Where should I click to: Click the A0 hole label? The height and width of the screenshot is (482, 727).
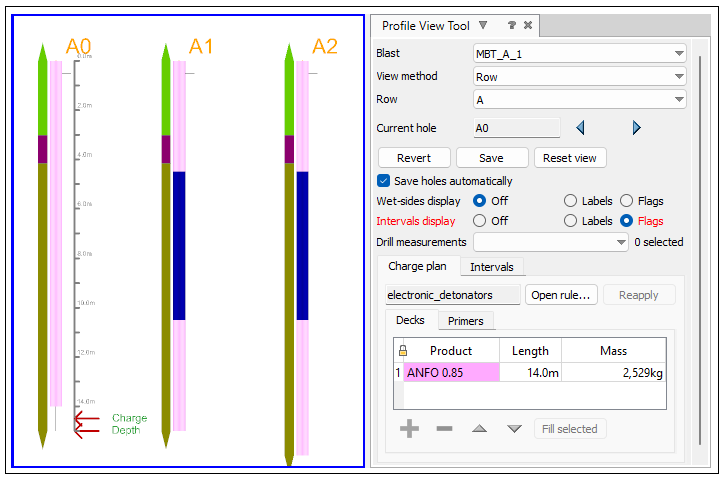pos(78,46)
